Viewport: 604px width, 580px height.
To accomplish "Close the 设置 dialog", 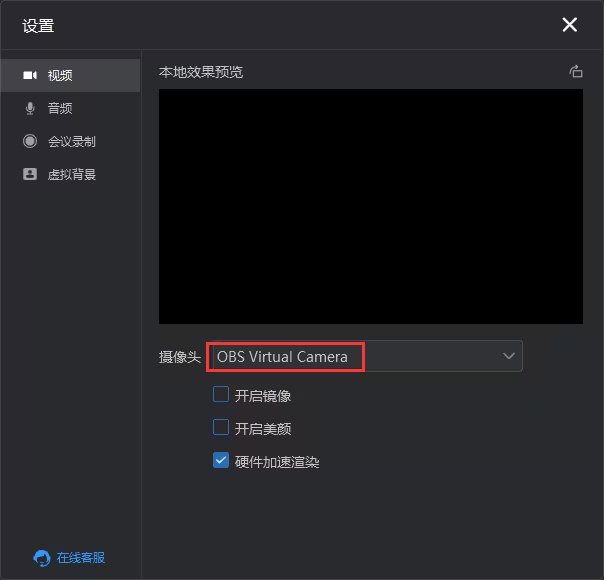I will point(570,25).
